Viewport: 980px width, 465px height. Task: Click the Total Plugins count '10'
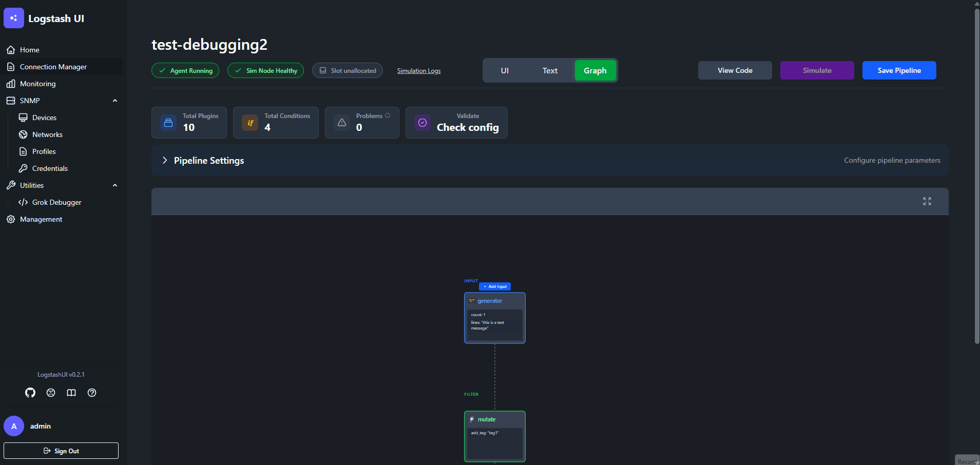pyautogui.click(x=189, y=127)
